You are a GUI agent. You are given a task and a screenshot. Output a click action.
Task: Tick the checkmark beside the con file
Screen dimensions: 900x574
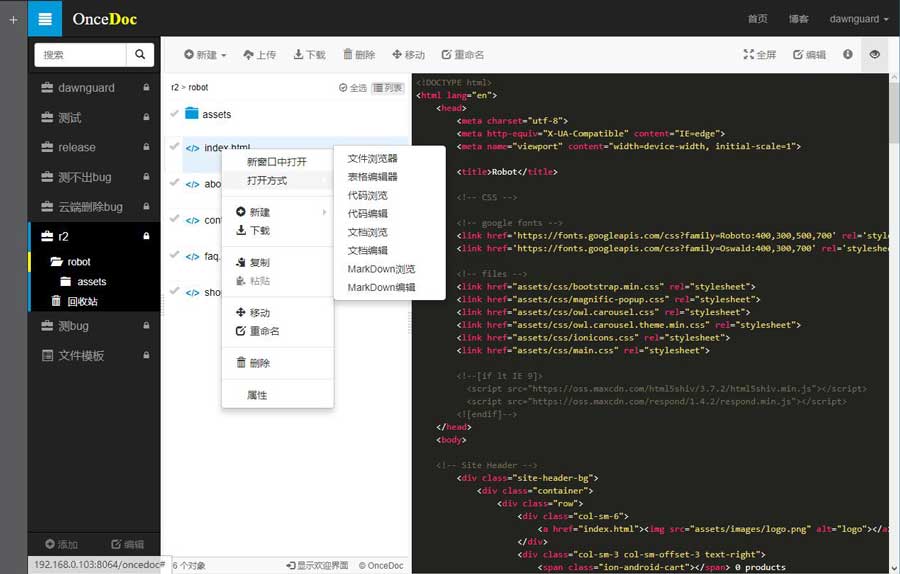coord(174,219)
